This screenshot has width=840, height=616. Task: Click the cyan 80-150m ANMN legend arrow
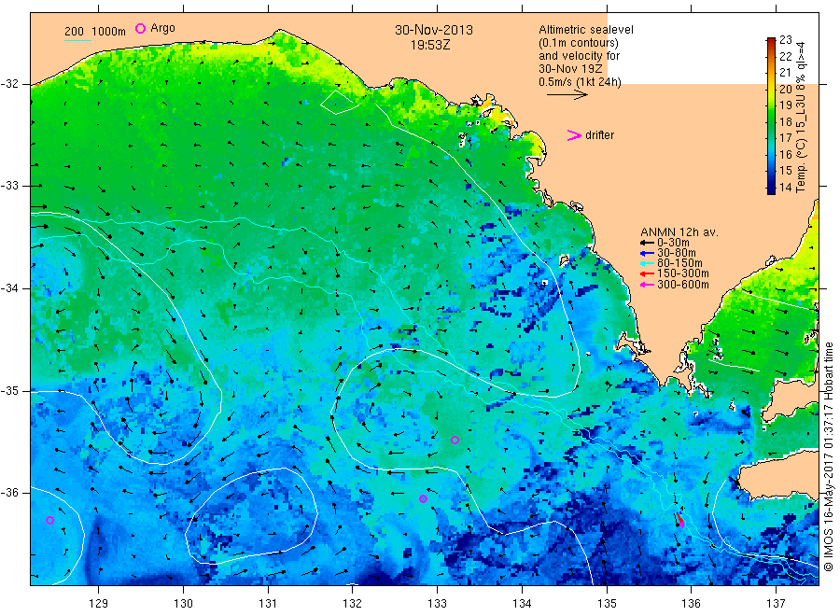click(x=647, y=263)
